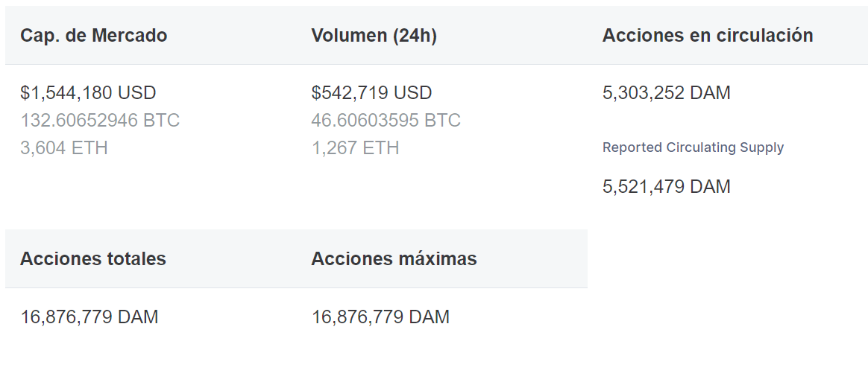Click the Acciones totales header
Viewport: 868px width, 391px height.
pyautogui.click(x=93, y=259)
